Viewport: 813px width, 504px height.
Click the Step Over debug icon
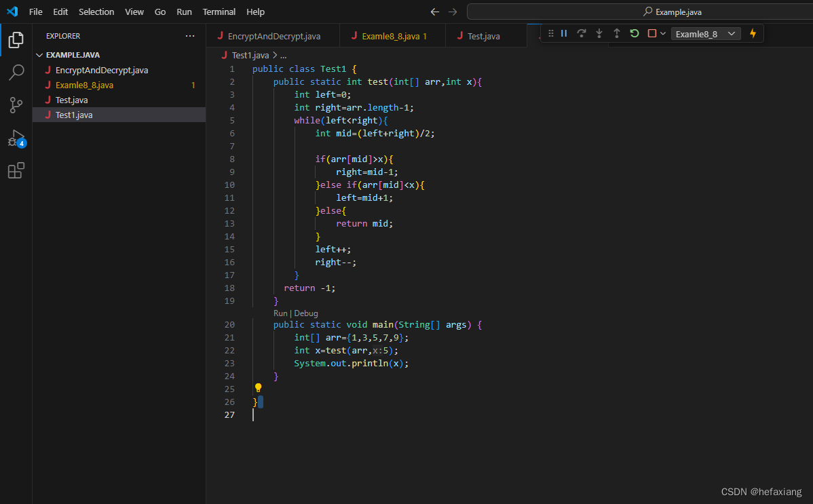tap(582, 33)
